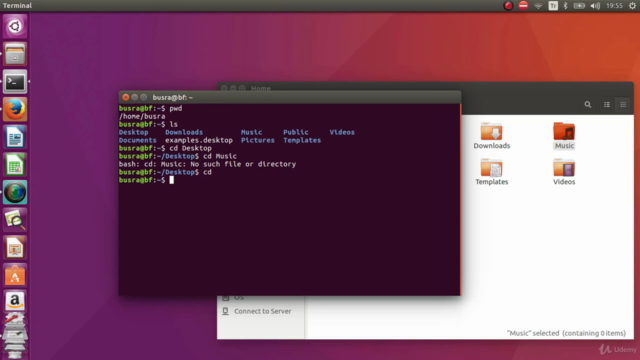
Task: Click the 'cd Desktop' command line in terminal
Action: (165, 148)
